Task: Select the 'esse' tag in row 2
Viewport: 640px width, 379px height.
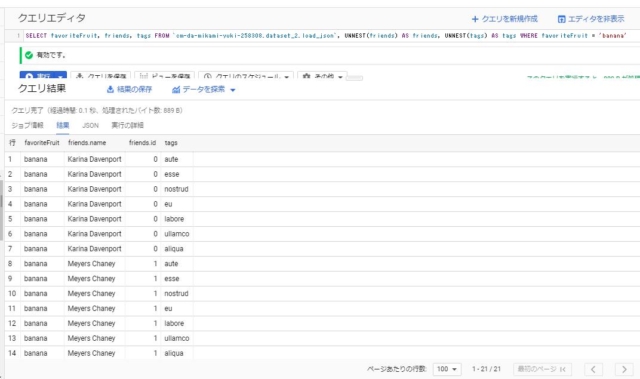Action: pyautogui.click(x=171, y=174)
